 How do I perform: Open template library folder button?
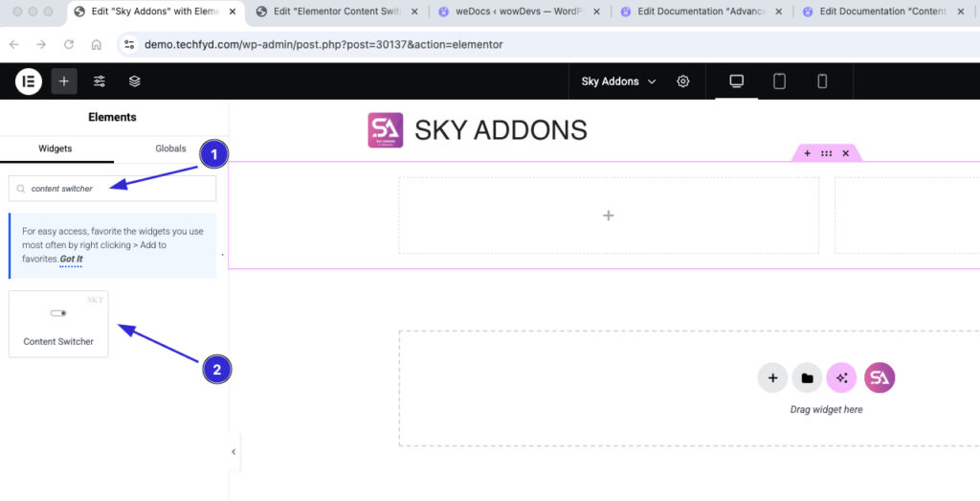point(807,377)
